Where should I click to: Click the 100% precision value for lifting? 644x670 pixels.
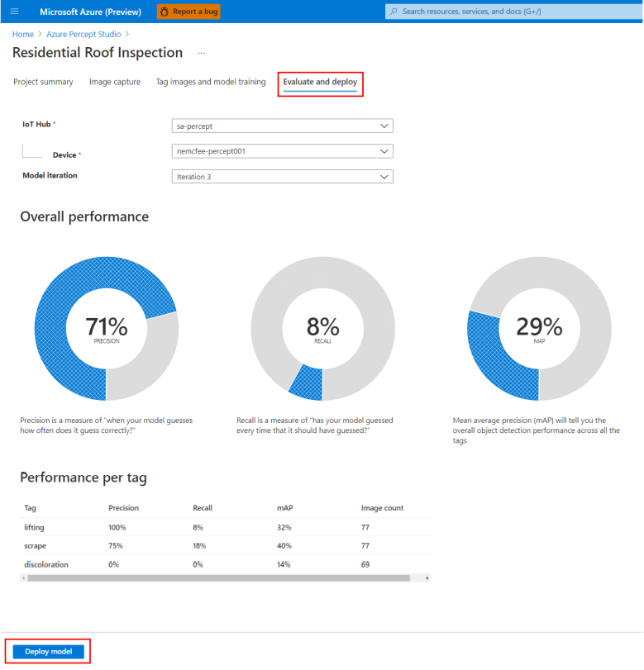117,527
